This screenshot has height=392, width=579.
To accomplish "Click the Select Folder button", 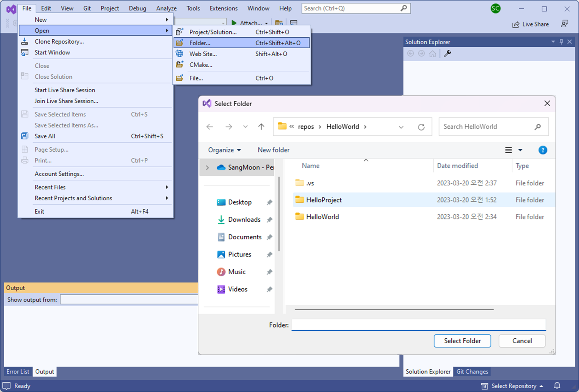I will point(462,341).
